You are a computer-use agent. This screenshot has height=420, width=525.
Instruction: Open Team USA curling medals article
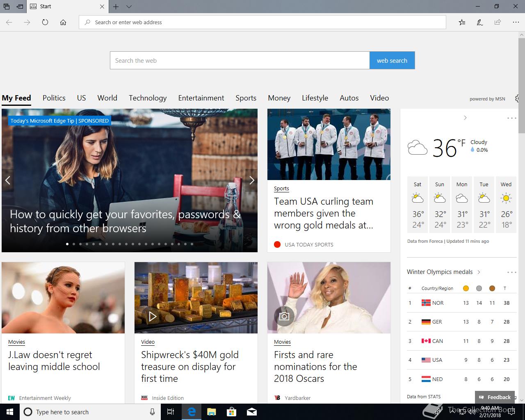pos(324,213)
